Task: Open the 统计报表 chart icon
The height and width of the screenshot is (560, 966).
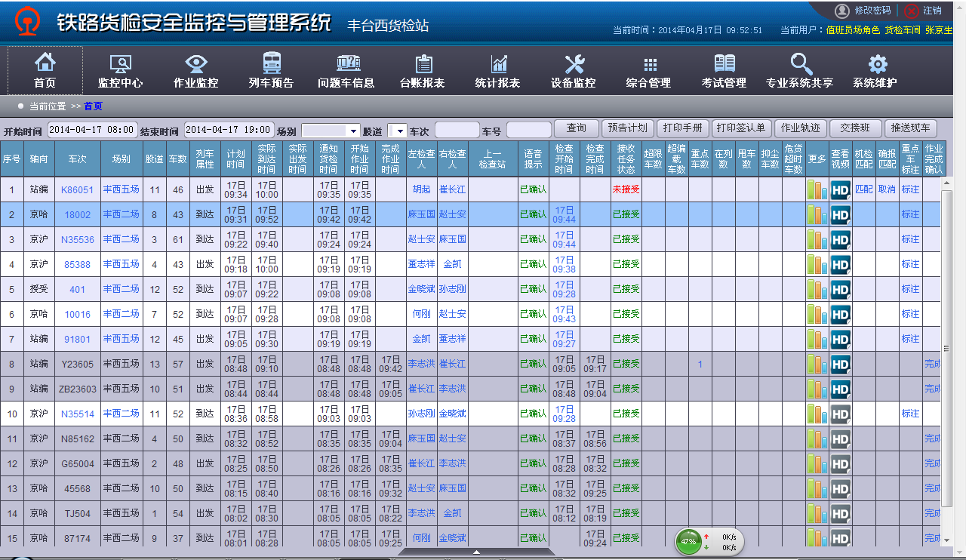Action: tap(498, 64)
